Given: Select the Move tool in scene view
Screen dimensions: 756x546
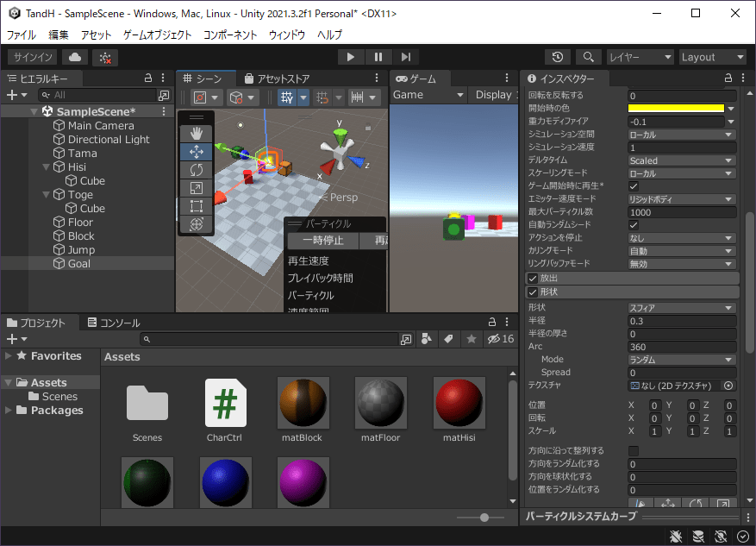Looking at the screenshot, I should pyautogui.click(x=196, y=151).
